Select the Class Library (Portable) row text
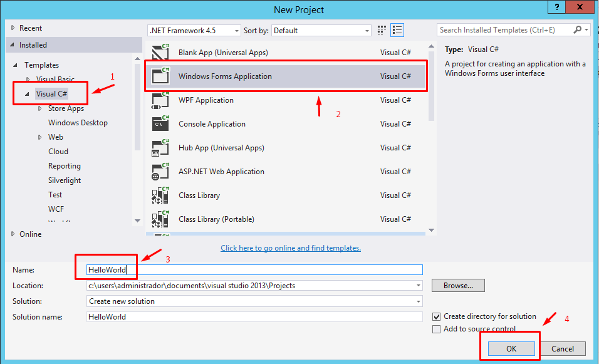 pyautogui.click(x=216, y=219)
